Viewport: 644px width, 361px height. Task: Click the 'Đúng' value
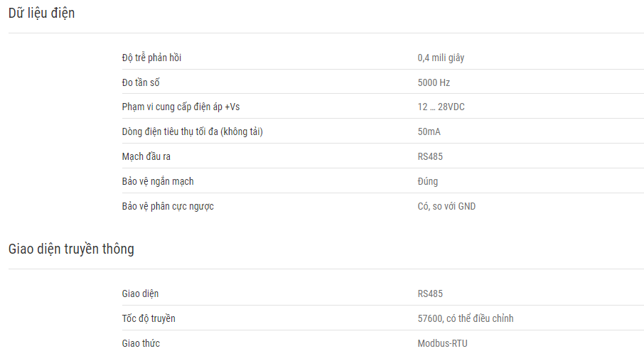tap(427, 181)
